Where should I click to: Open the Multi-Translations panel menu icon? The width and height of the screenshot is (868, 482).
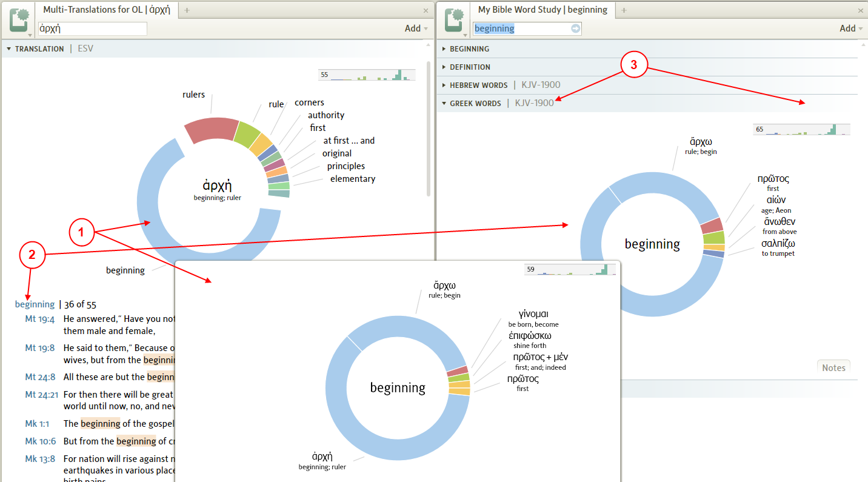pos(21,20)
